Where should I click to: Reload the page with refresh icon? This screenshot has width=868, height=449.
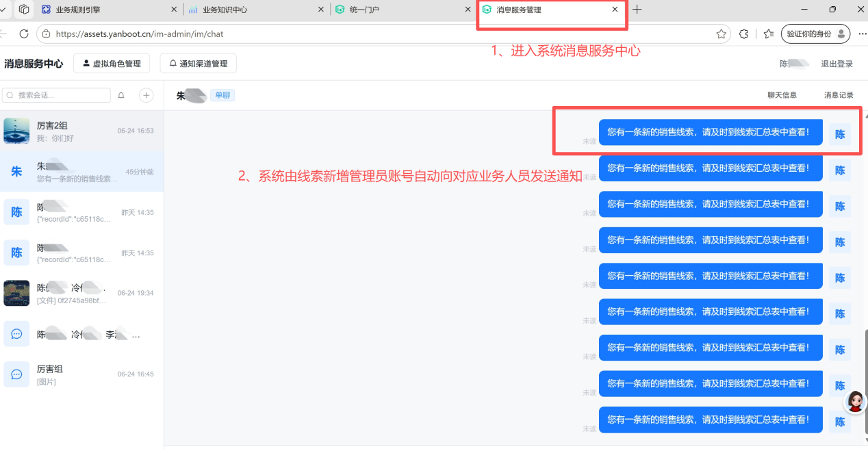(24, 34)
